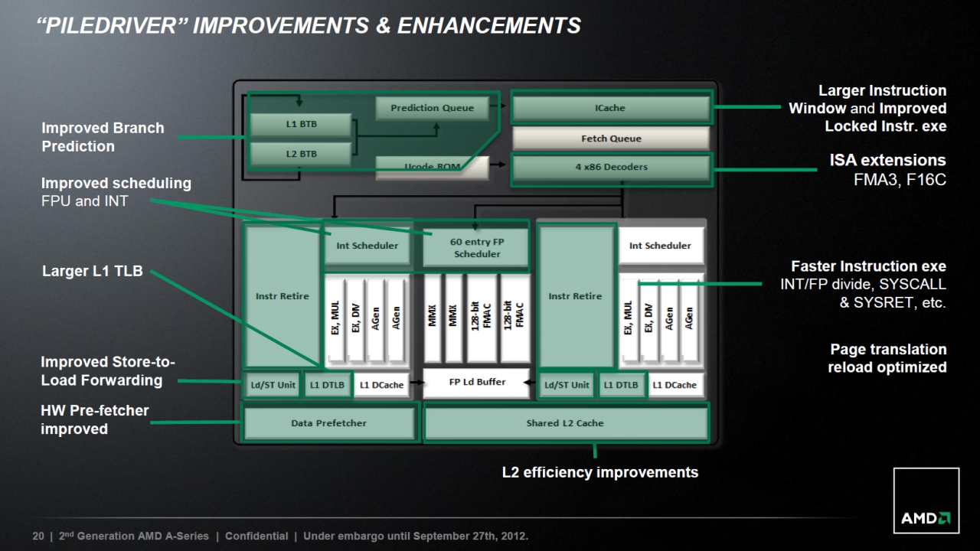Image resolution: width=980 pixels, height=551 pixels.
Task: Click the "PILEDRIVER" IMPROVEMENTS & ENHANCEMENTS slide title
Action: [x=309, y=26]
